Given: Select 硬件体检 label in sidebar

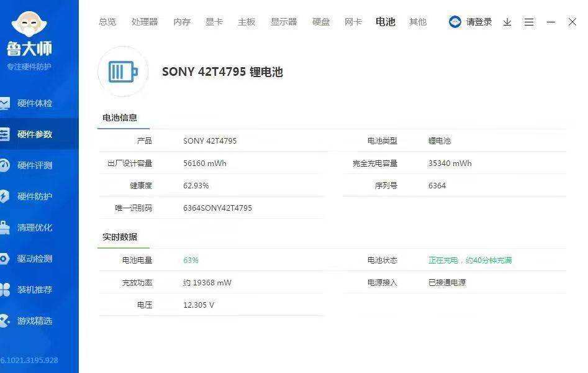Looking at the screenshot, I should (35, 103).
